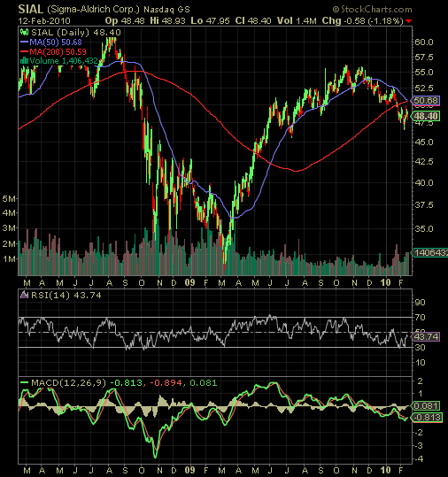Click the blue 50.68 moving average tag
Screen dimensions: 448x477
coord(425,101)
